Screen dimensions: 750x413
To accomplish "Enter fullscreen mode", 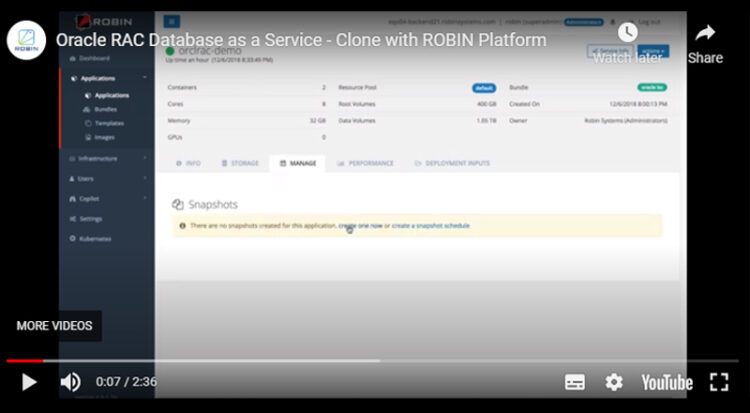I will 719,382.
